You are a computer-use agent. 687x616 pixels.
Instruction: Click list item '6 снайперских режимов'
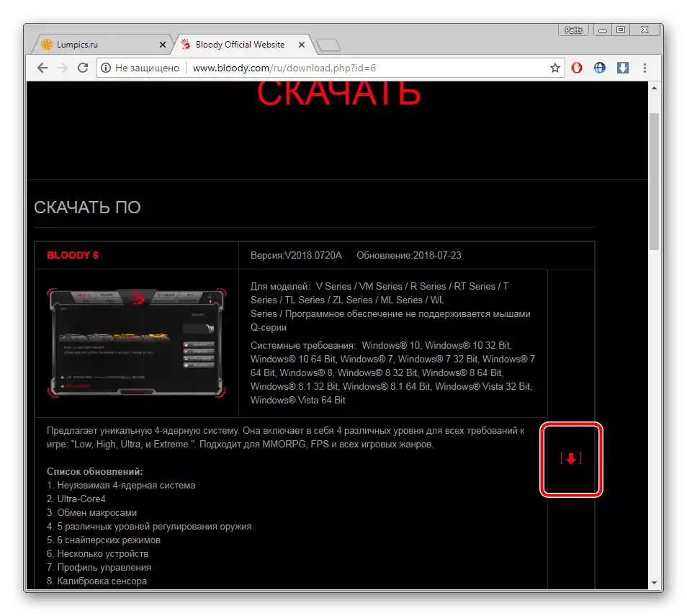pos(109,540)
